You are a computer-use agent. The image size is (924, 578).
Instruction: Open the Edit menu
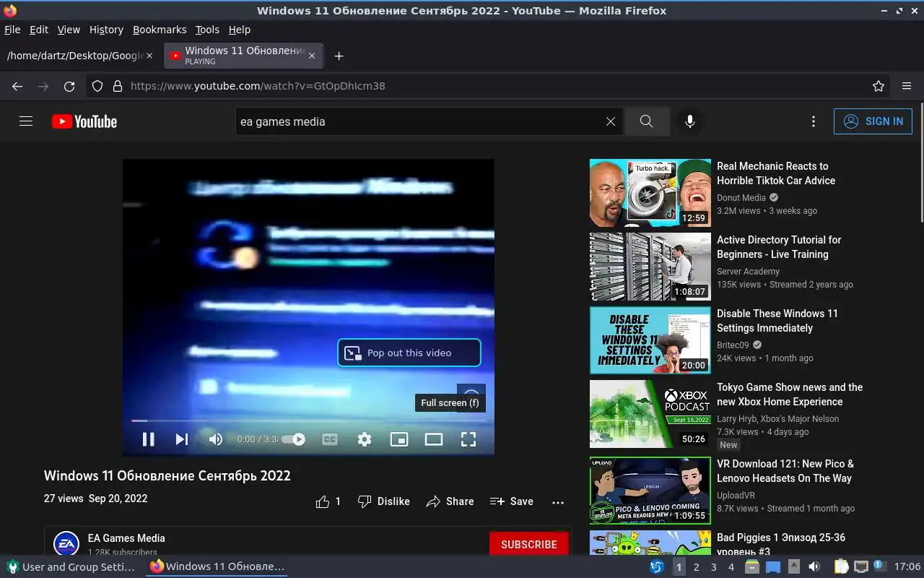click(x=39, y=30)
